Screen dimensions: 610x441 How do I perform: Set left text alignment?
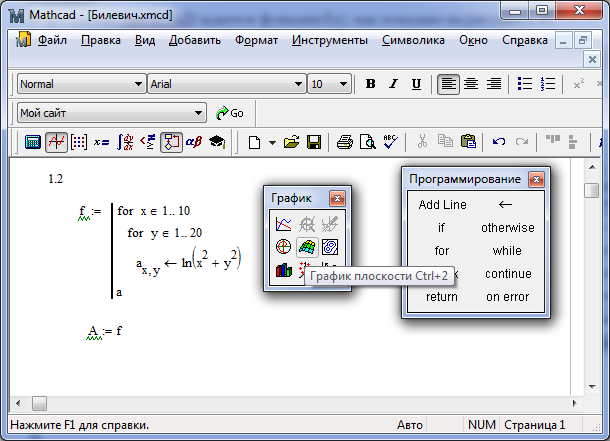click(448, 84)
